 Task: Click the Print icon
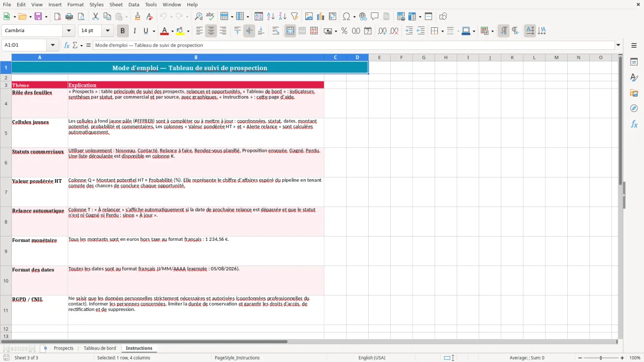pyautogui.click(x=69, y=17)
